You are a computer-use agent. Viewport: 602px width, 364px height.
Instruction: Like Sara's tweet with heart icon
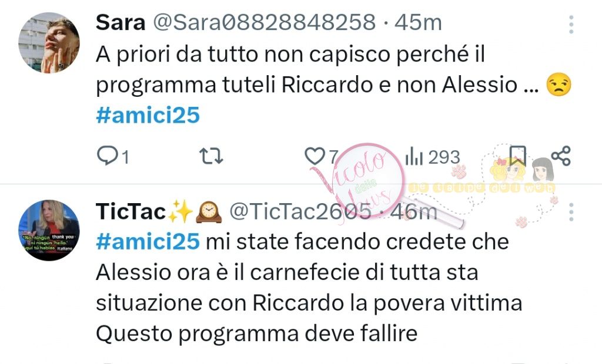pos(321,157)
